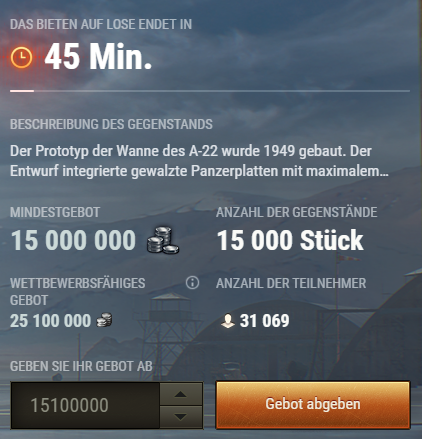Click the silver coins icon next to 15 000 000
This screenshot has height=439, width=422.
pyautogui.click(x=163, y=240)
